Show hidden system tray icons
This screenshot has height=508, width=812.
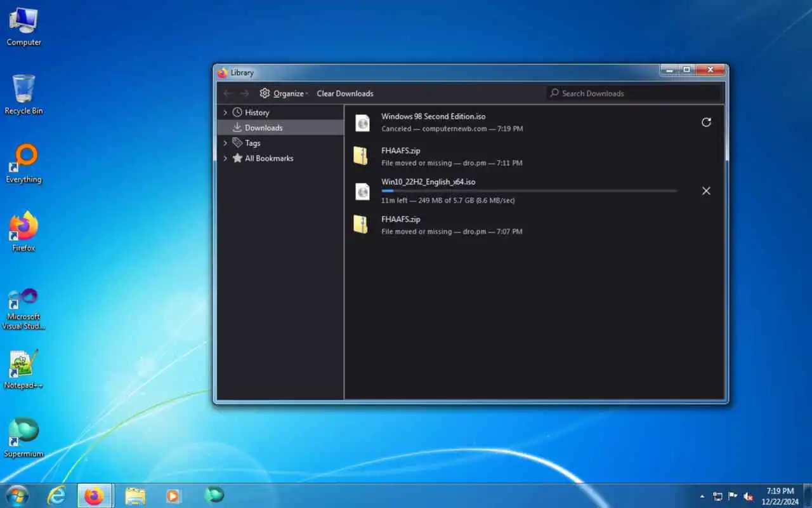[x=702, y=496]
